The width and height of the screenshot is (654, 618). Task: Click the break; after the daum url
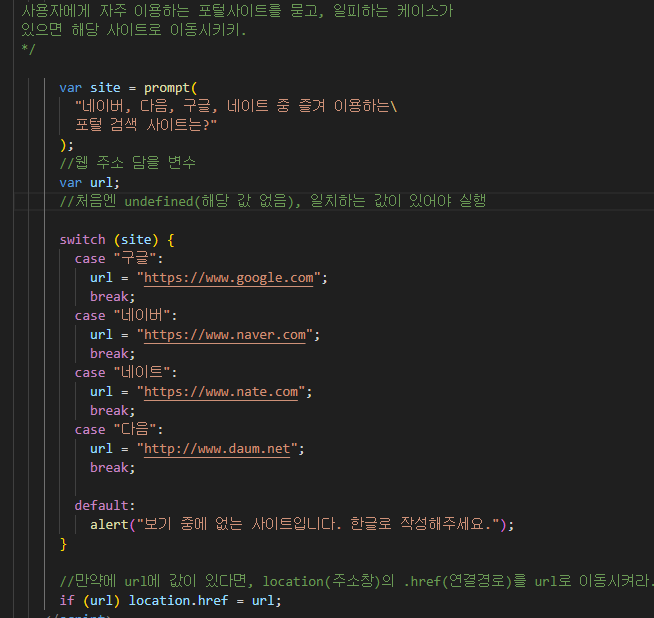click(113, 468)
